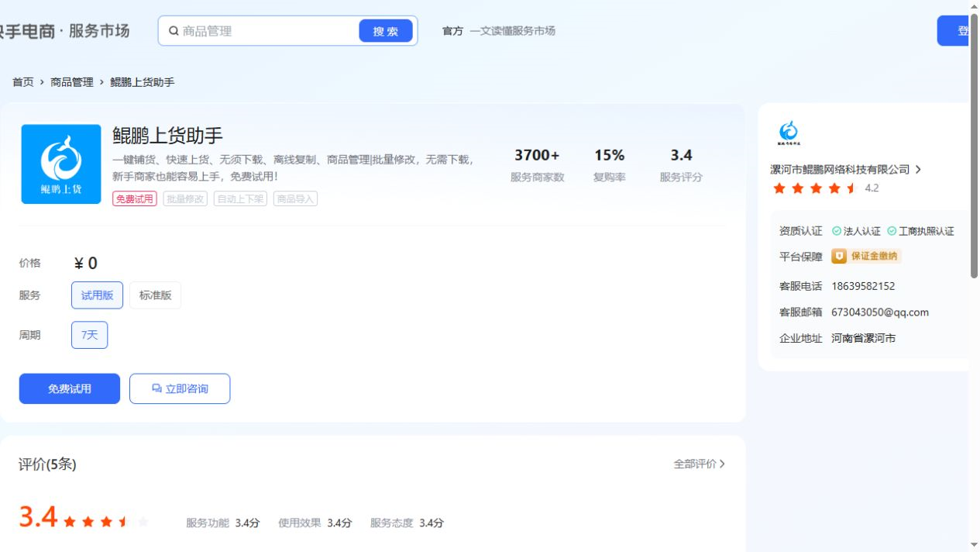Expand 全部评价 to see all reviews
The height and width of the screenshot is (552, 980).
(x=700, y=464)
